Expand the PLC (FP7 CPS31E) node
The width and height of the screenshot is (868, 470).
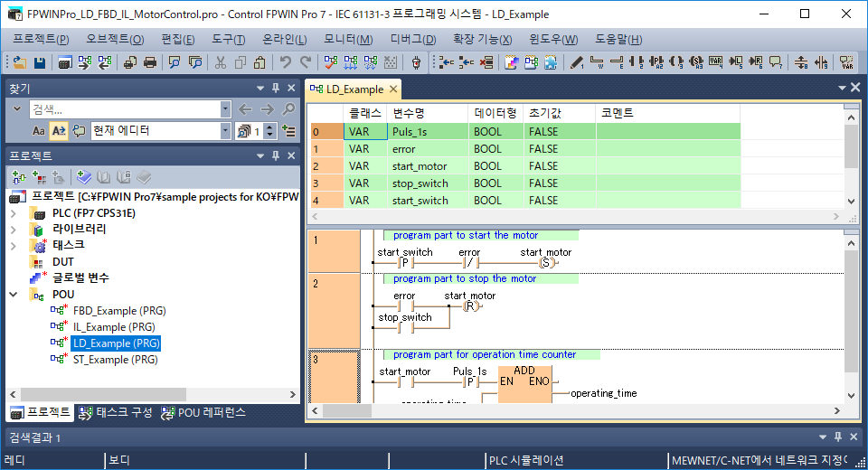14,213
